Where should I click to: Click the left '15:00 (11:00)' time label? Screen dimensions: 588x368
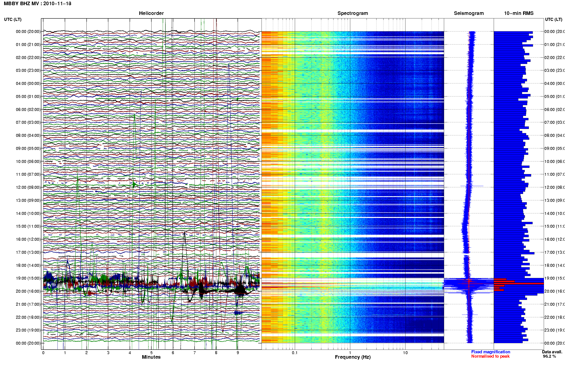[x=28, y=226]
